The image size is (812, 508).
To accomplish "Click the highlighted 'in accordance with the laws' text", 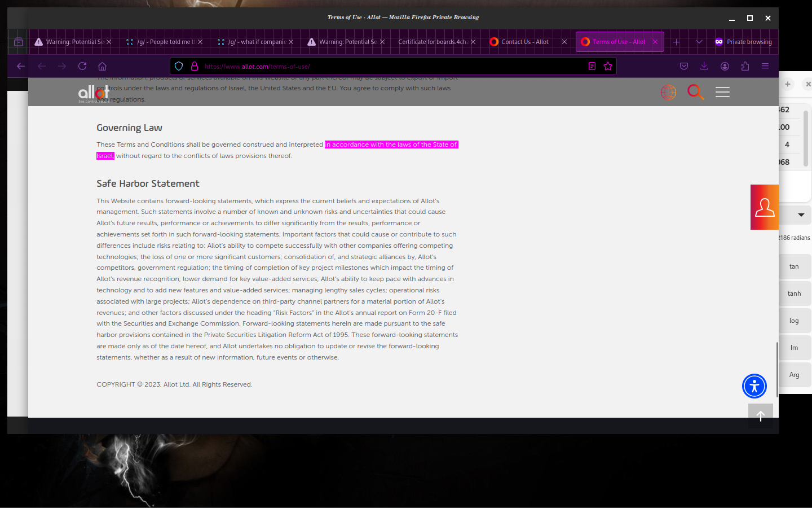I will (x=391, y=144).
